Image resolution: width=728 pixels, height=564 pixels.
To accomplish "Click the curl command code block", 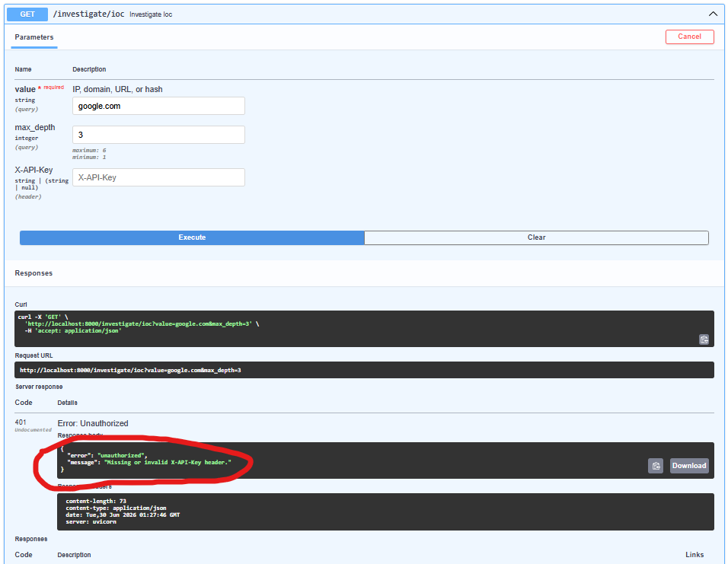I will pos(364,329).
